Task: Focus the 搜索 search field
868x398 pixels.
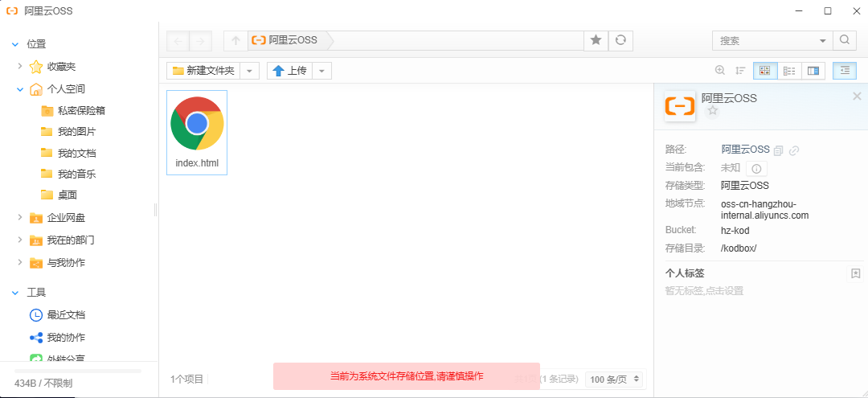Action: [x=767, y=40]
